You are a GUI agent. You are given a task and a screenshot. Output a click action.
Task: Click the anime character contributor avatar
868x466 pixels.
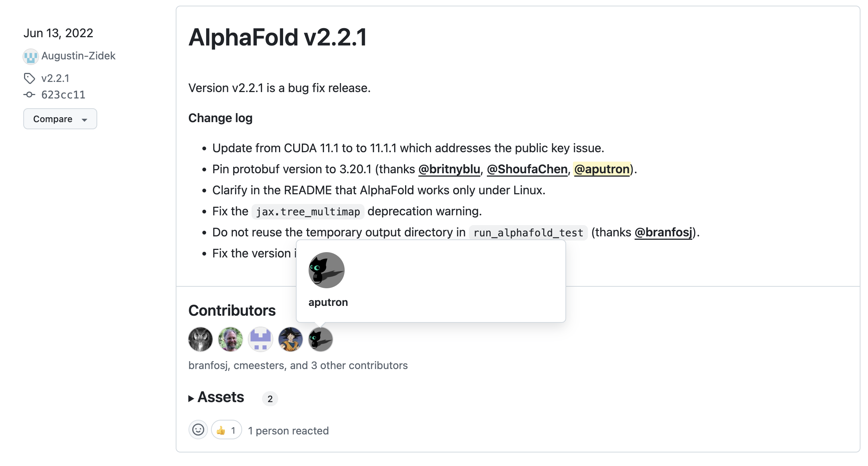(x=291, y=339)
